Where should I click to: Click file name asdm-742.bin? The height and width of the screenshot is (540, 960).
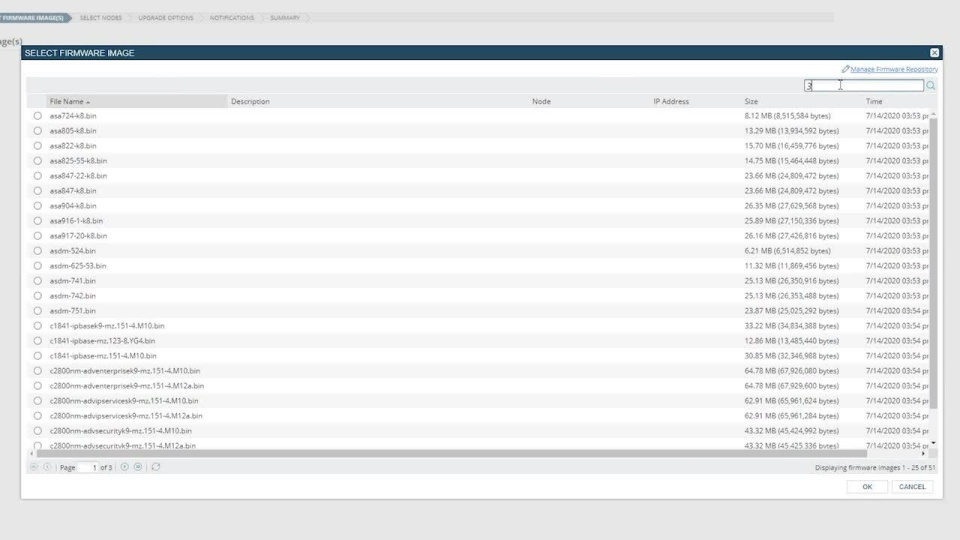(72, 296)
